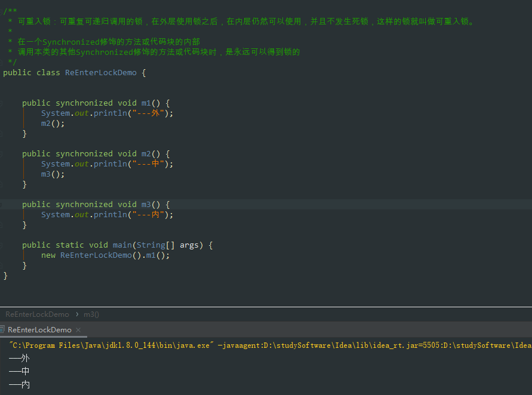This screenshot has height=395, width=532.
Task: Click m3 in its method declaration
Action: point(146,205)
